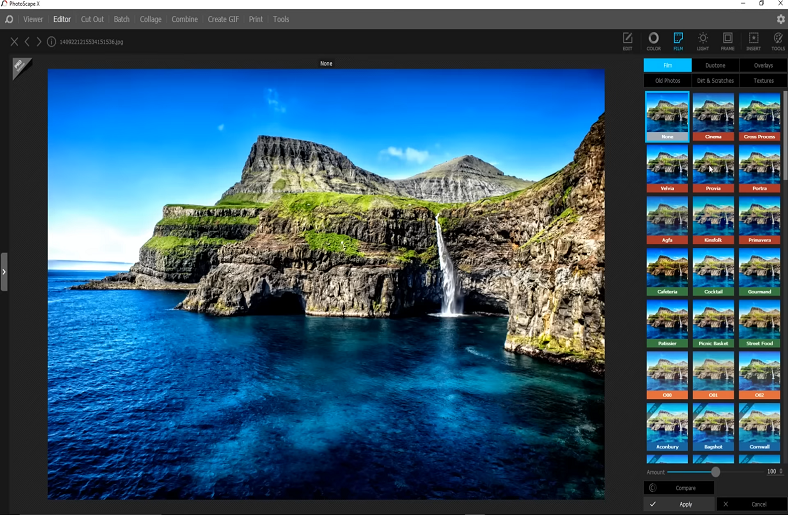
Task: Open the Print tab
Action: click(256, 19)
